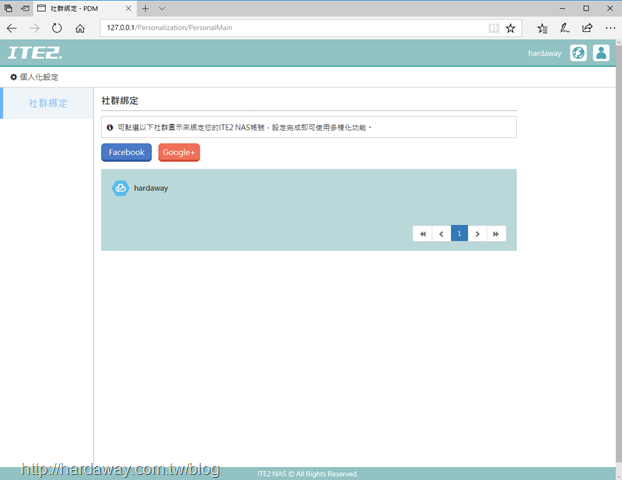Refresh the page with reload icon

(x=57, y=28)
